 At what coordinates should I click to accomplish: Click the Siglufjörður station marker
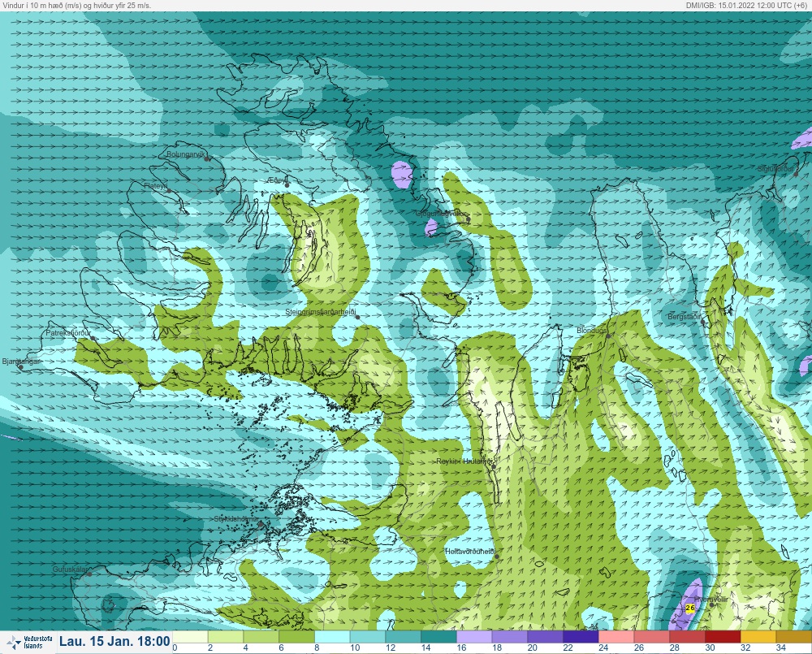pos(796,174)
